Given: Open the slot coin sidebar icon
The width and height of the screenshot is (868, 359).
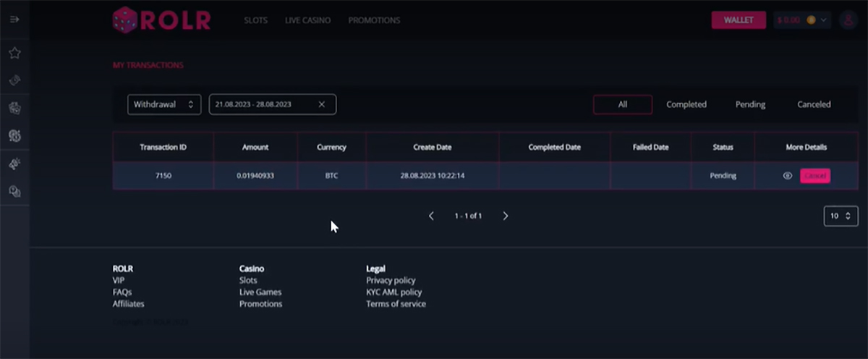Looking at the screenshot, I should [14, 135].
